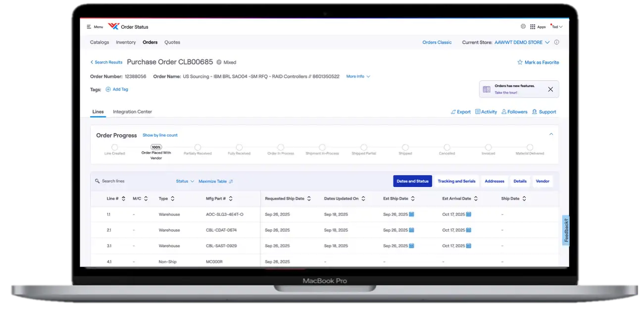This screenshot has width=644, height=313.
Task: Expand the AAWWT DEMO STORE dropdown
Action: (x=547, y=43)
